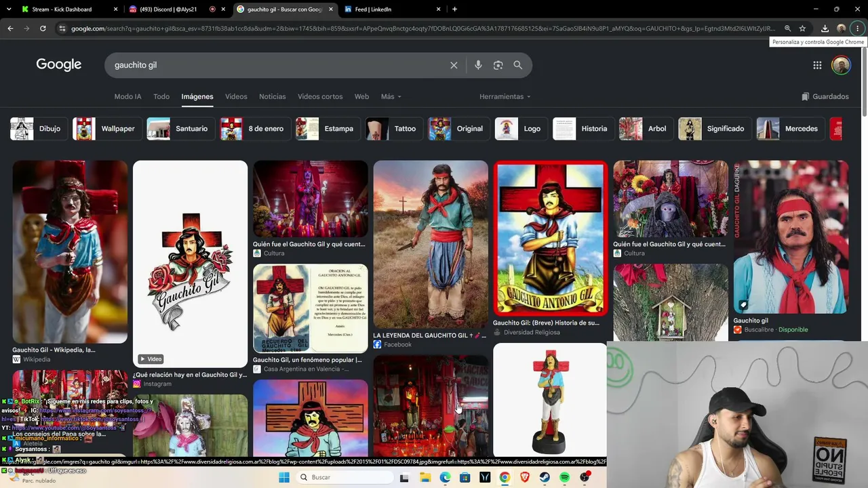Open the Guardados saved items
The height and width of the screenshot is (488, 868).
825,96
